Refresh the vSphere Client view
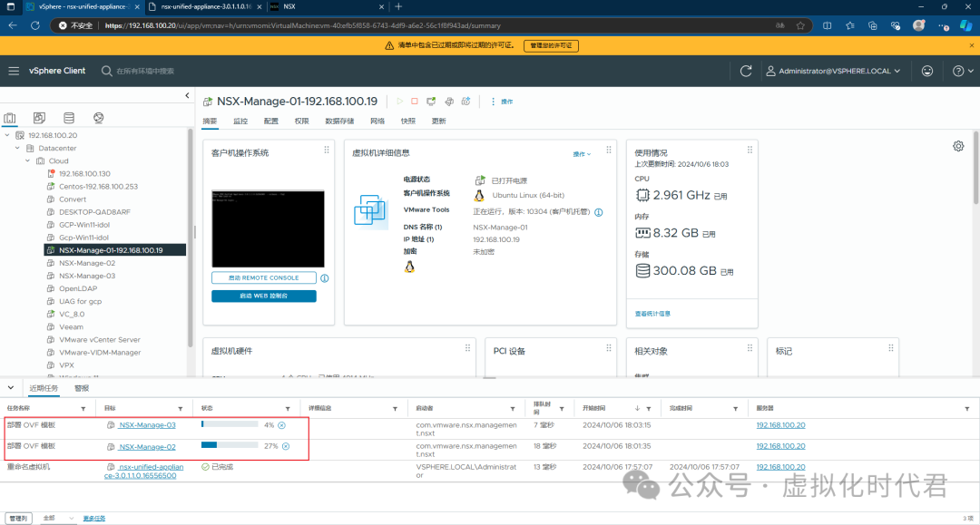The image size is (980, 525). [x=746, y=71]
